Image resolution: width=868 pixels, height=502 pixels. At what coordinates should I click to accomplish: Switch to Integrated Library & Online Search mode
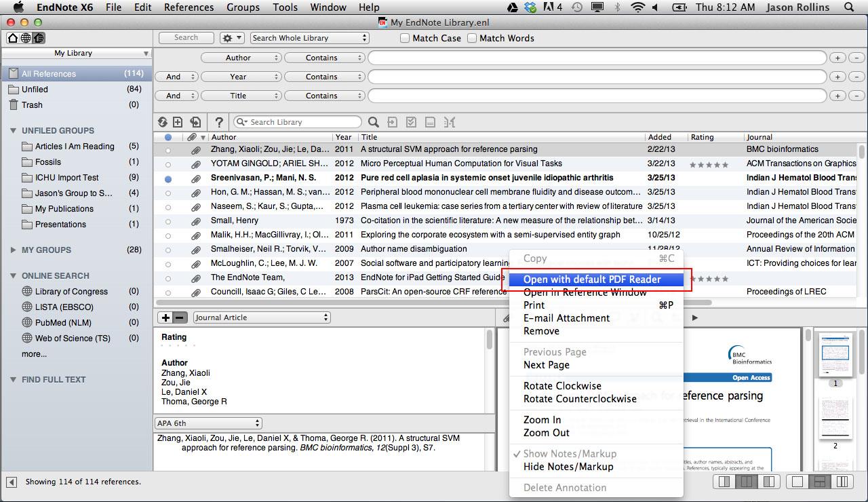39,38
